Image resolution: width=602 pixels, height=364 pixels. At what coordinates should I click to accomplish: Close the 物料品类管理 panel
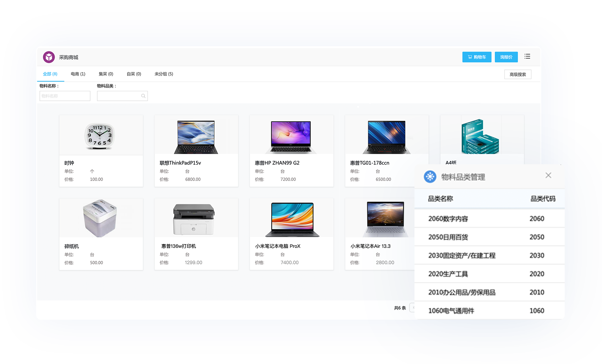[548, 175]
